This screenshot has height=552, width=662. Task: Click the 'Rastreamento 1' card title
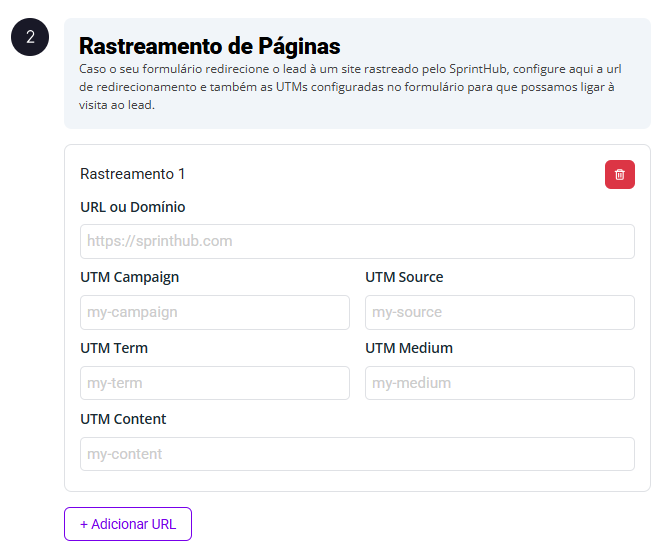[132, 174]
